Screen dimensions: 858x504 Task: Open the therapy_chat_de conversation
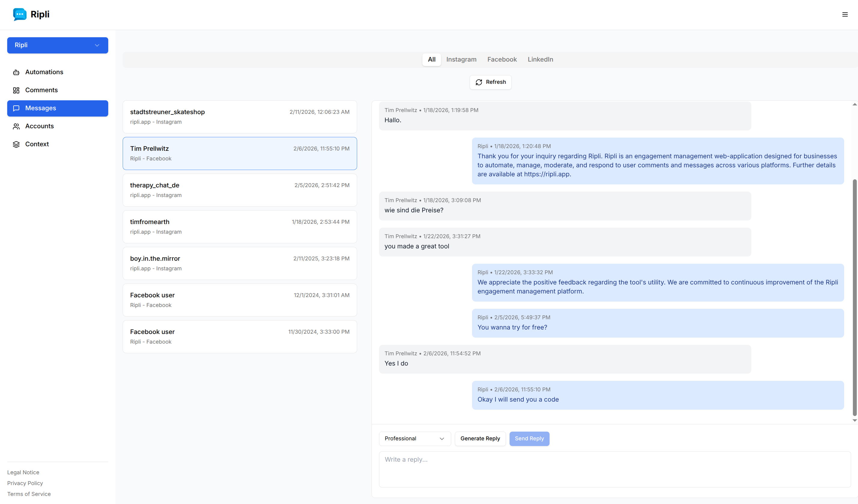click(240, 190)
